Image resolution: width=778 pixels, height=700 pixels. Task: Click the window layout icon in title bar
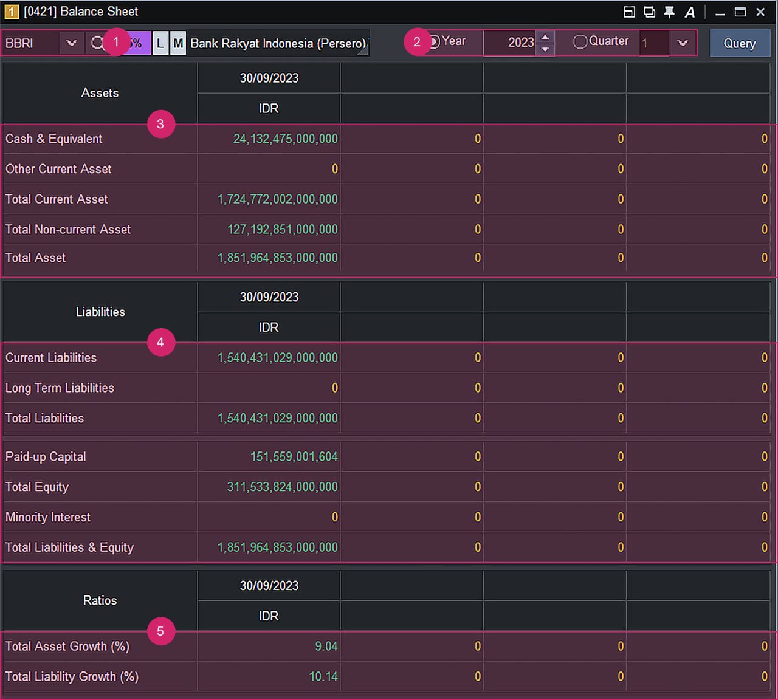click(x=630, y=12)
